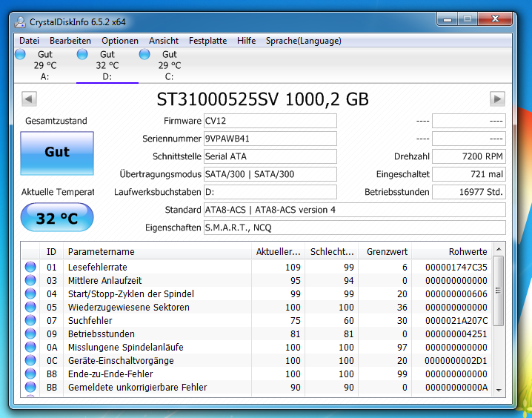Click raw value 0000021A207C
This screenshot has width=532, height=418.
pos(456,321)
